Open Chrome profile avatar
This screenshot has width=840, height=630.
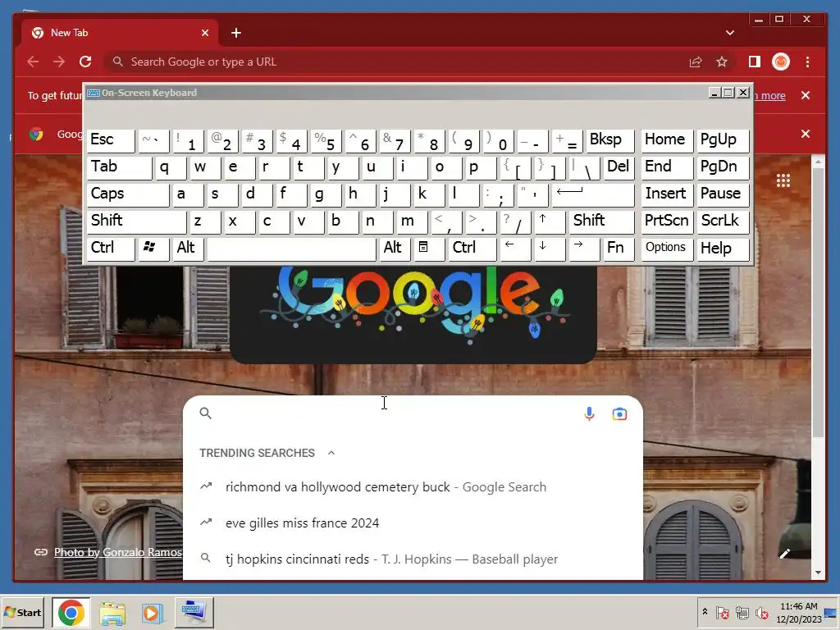point(781,62)
